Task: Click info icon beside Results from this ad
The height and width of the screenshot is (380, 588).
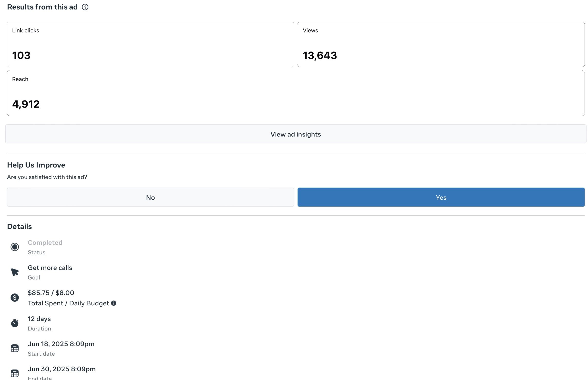Action: tap(85, 7)
